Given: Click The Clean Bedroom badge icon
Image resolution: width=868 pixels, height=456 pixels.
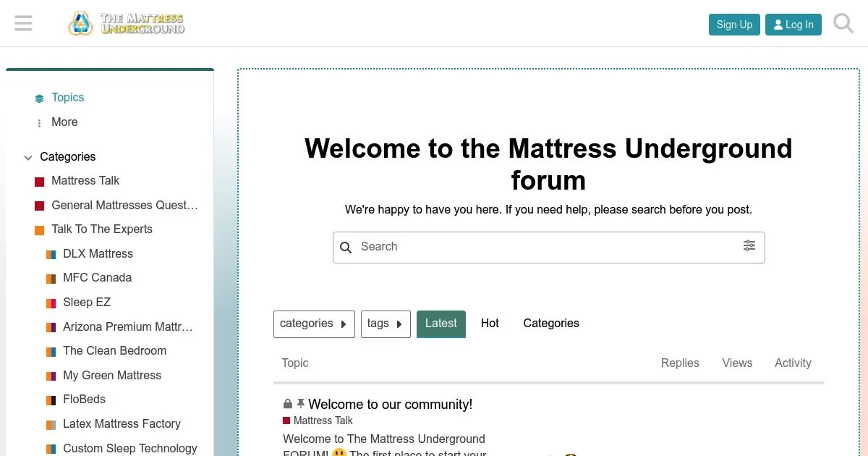Looking at the screenshot, I should [51, 352].
